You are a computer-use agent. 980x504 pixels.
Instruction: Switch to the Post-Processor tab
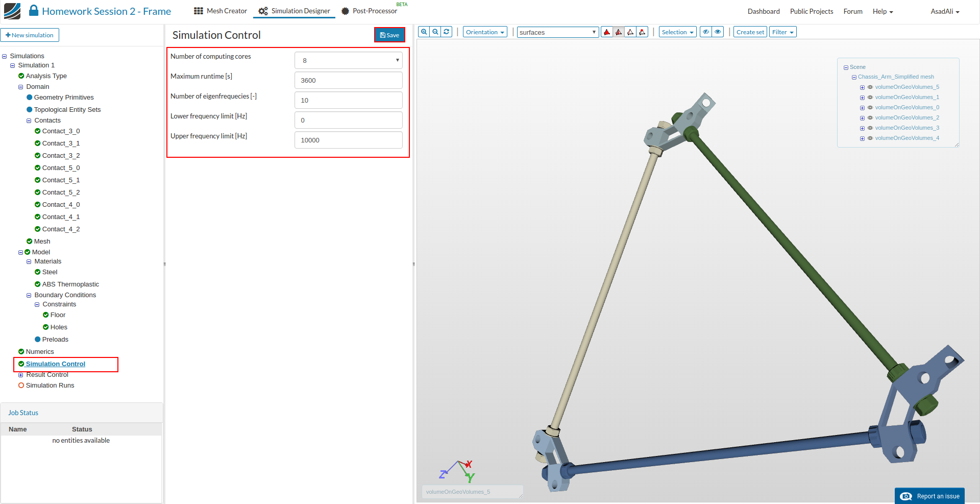coord(369,11)
